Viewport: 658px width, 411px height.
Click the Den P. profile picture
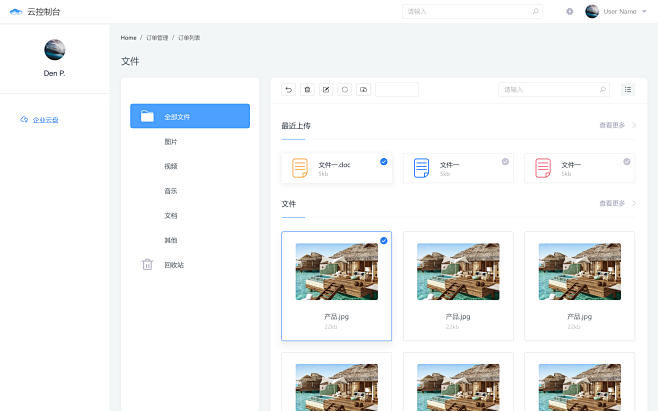55,50
